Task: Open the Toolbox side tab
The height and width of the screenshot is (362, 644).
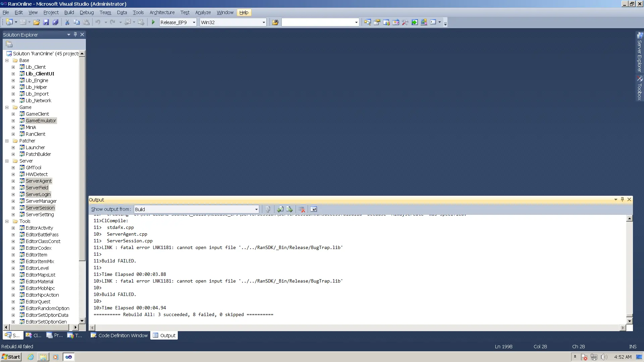Action: [x=640, y=88]
